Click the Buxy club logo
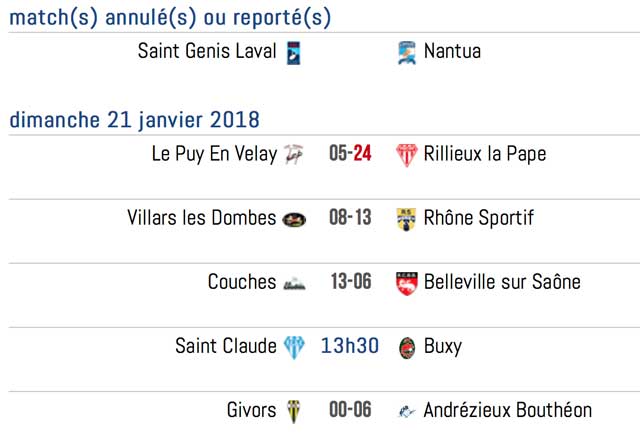 coord(406,347)
